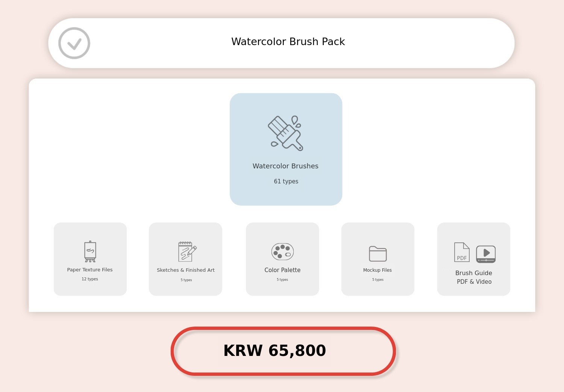Viewport: 564px width, 392px height.
Task: Click 5 types under Mockup Files
Action: [378, 280]
